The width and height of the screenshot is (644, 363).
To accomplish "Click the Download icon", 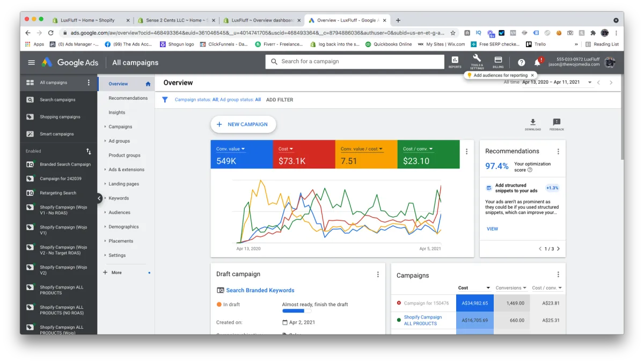I will click(532, 124).
